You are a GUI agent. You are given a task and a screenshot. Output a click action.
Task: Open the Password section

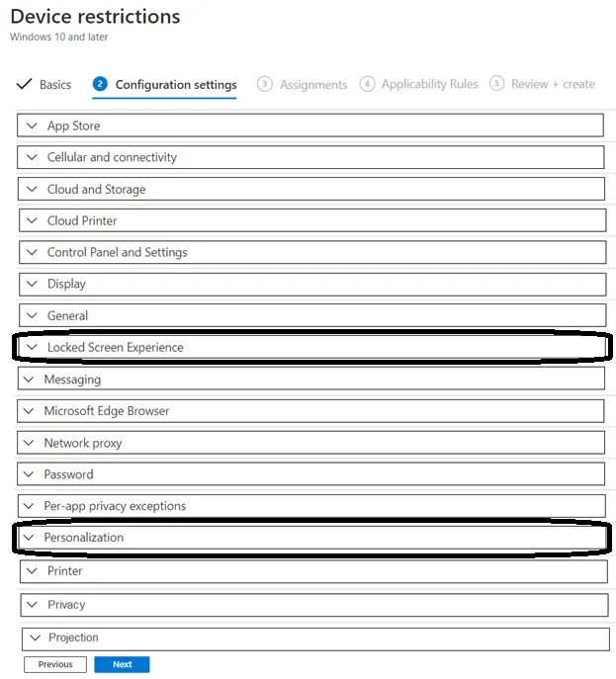310,474
